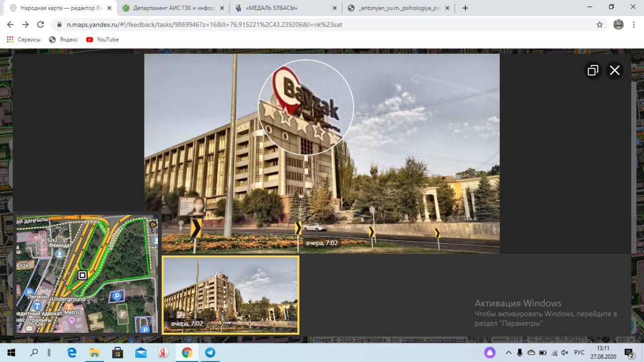
Task: Switch to Народная карта browser tab
Action: click(62, 8)
